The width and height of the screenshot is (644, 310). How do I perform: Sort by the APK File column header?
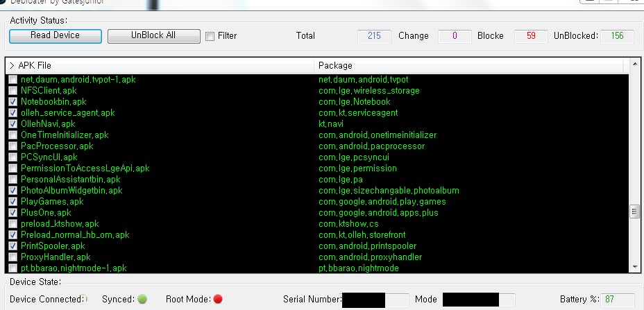click(160, 66)
